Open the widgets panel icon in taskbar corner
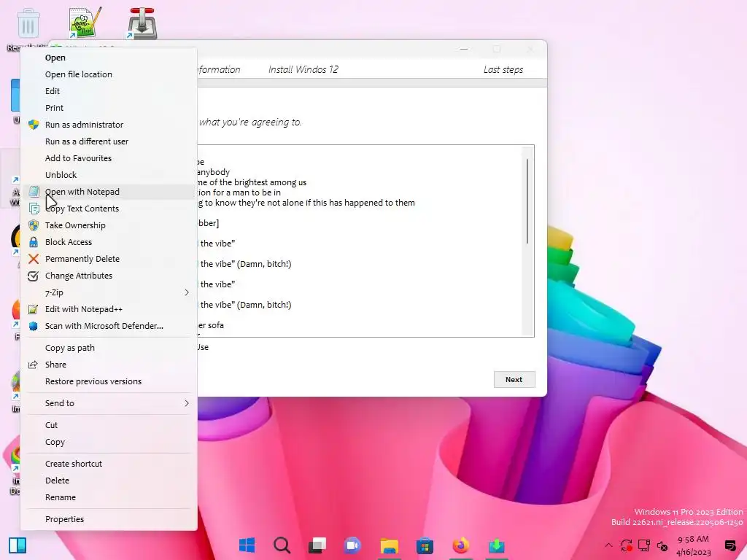The image size is (747, 560). tap(18, 545)
